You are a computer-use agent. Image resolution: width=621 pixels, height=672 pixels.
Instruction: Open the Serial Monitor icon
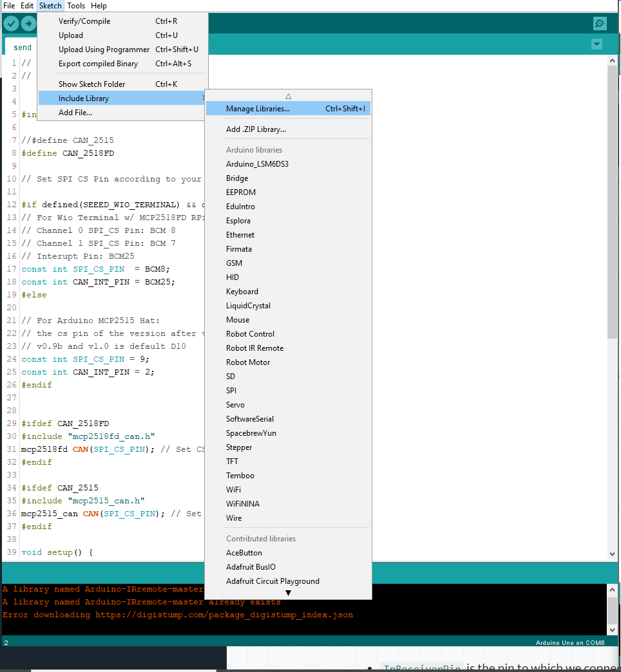click(600, 24)
